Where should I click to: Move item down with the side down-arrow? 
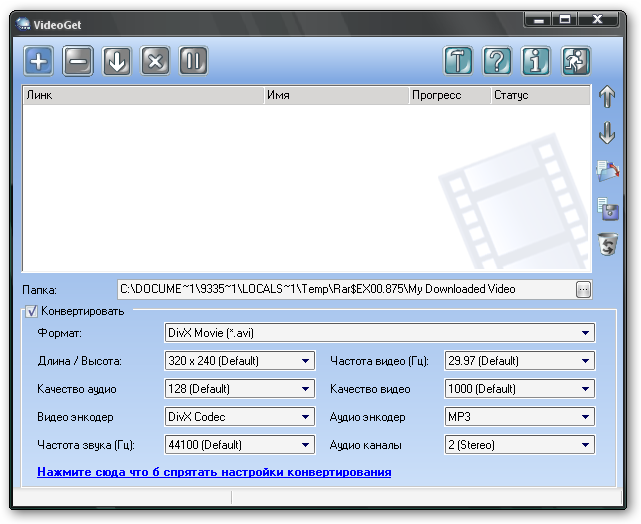click(607, 133)
